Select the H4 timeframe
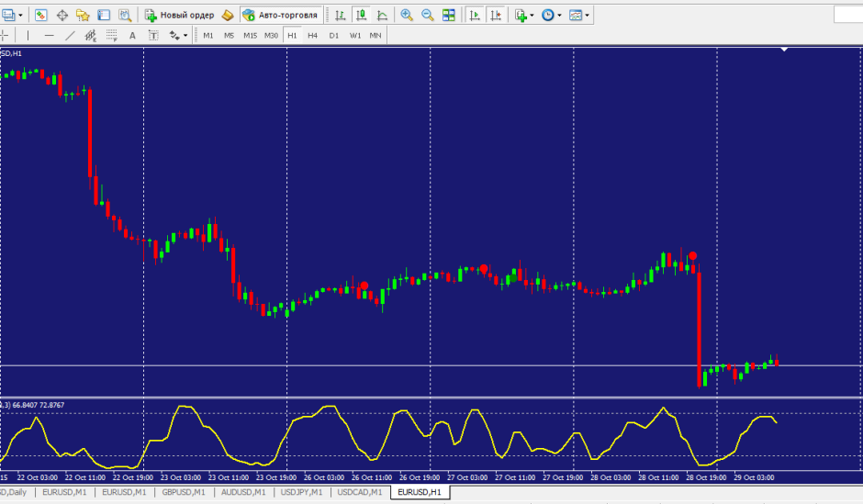The height and width of the screenshot is (504, 863). (x=312, y=36)
